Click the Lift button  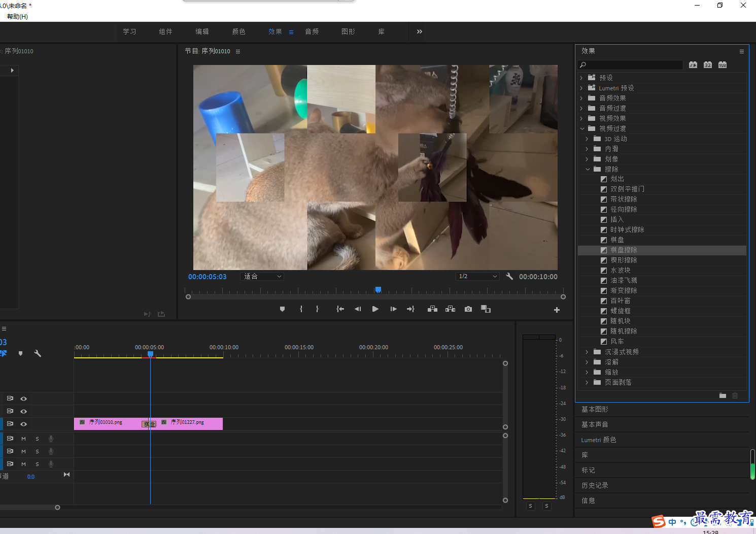tap(432, 309)
